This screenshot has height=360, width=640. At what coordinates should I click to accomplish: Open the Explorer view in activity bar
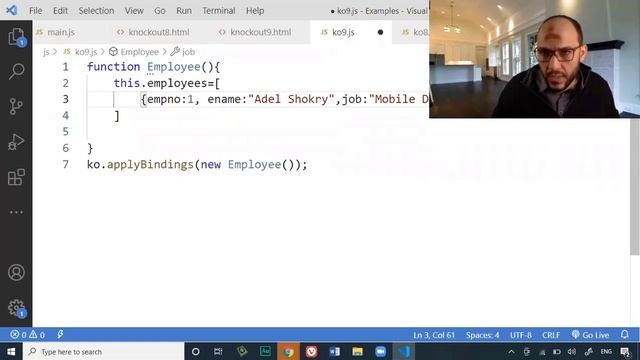(x=16, y=37)
